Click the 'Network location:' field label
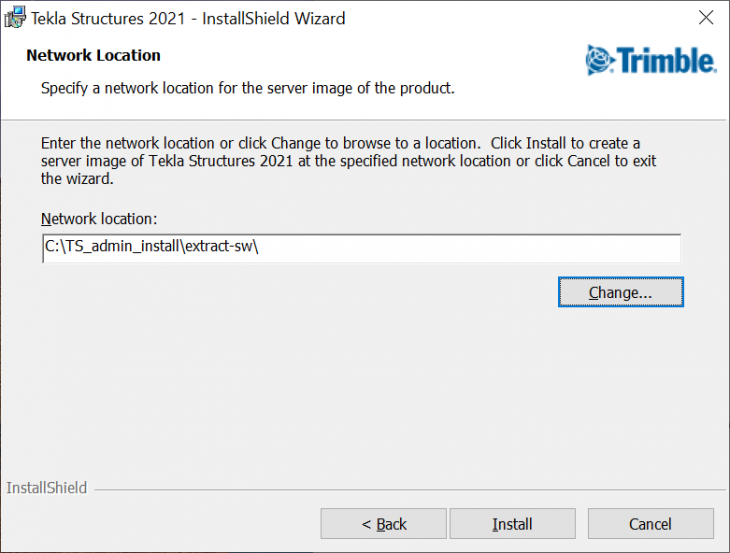Image resolution: width=730 pixels, height=553 pixels. click(99, 219)
